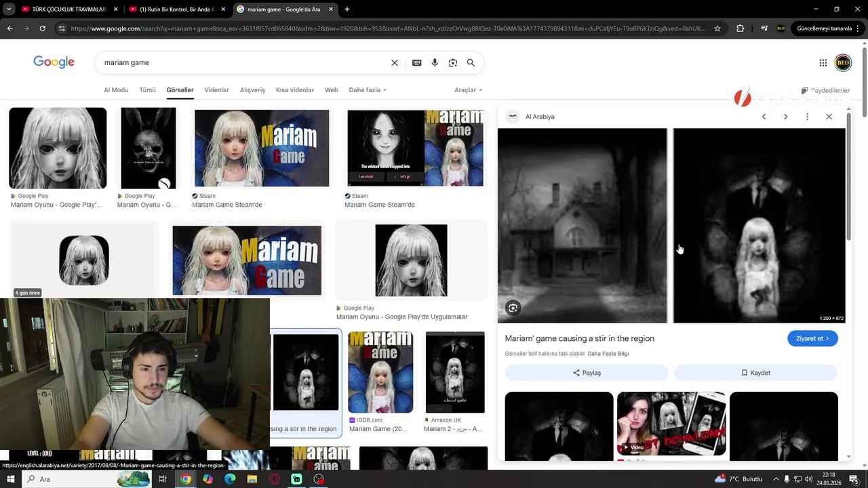Screen dimensions: 868x488
Task: Open related YouTube video thumbnail in panel
Action: (x=671, y=424)
